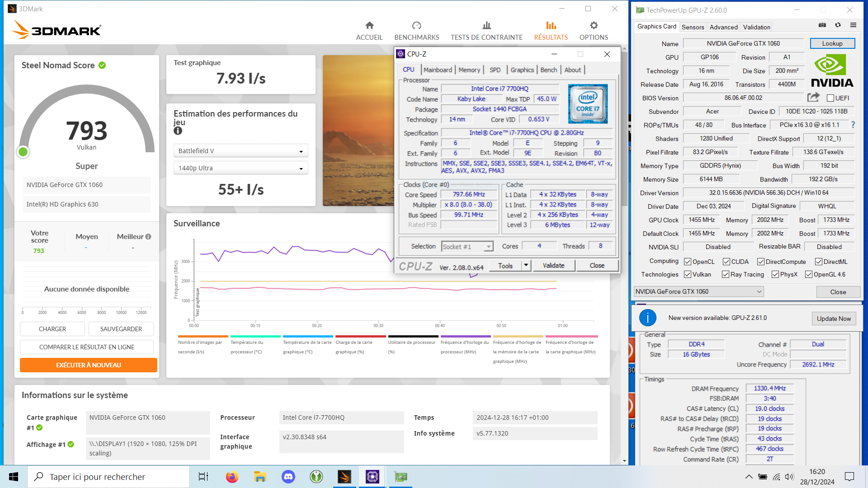
Task: Click Exécuter à nouveau in 3DMark
Action: (89, 365)
